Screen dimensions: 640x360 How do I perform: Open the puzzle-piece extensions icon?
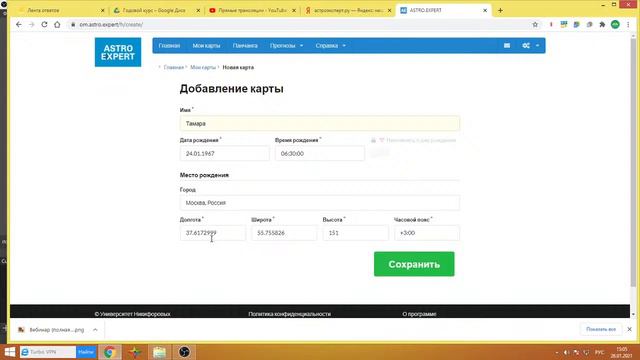[x=602, y=24]
